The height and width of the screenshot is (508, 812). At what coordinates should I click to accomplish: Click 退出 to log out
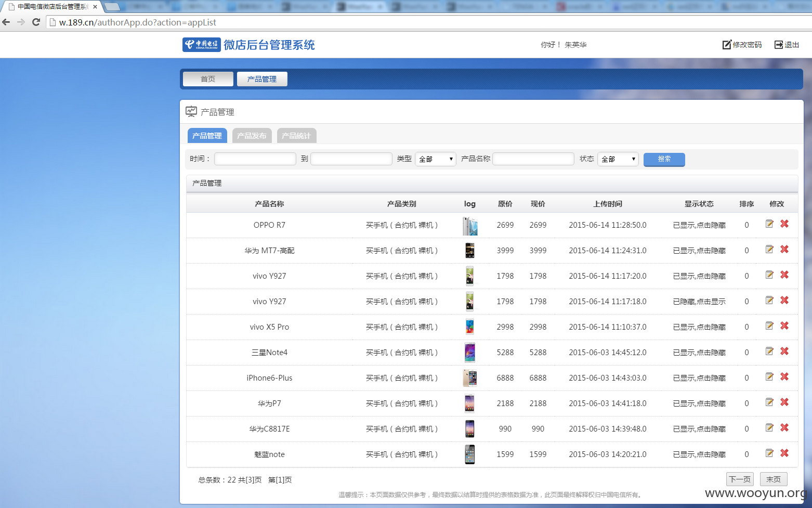[x=787, y=45]
